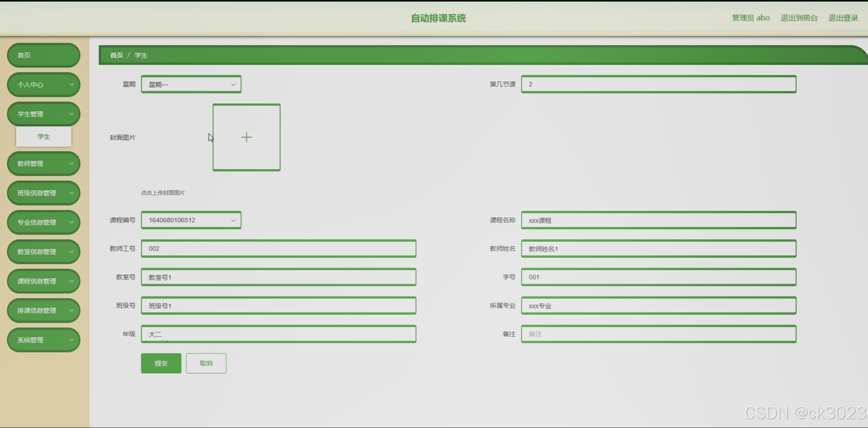Viewport: 868px width, 428px height.
Task: Go to 首页 in the sidebar
Action: click(x=43, y=55)
